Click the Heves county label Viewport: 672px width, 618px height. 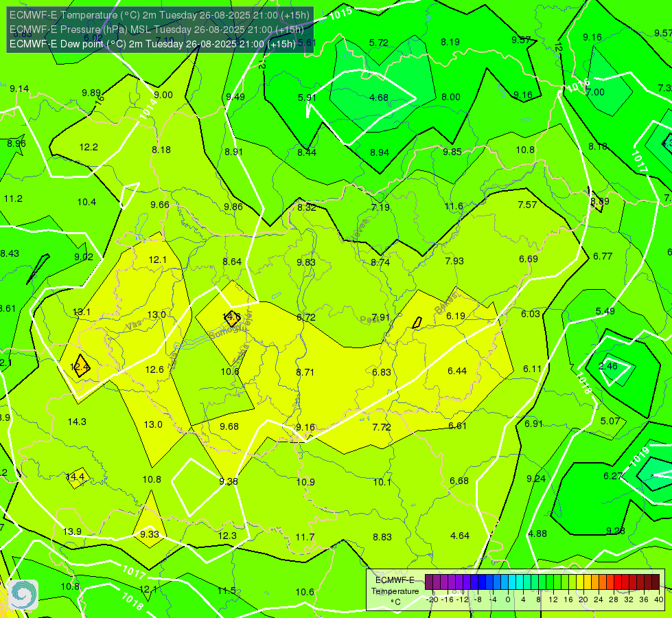pyautogui.click(x=359, y=230)
